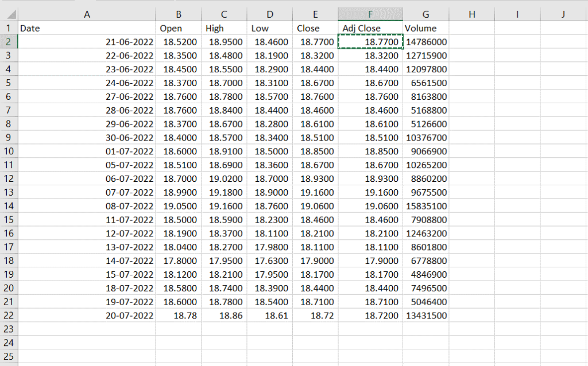Select the cell with date 21-06-2022
The height and width of the screenshot is (366, 588).
pyautogui.click(x=87, y=42)
